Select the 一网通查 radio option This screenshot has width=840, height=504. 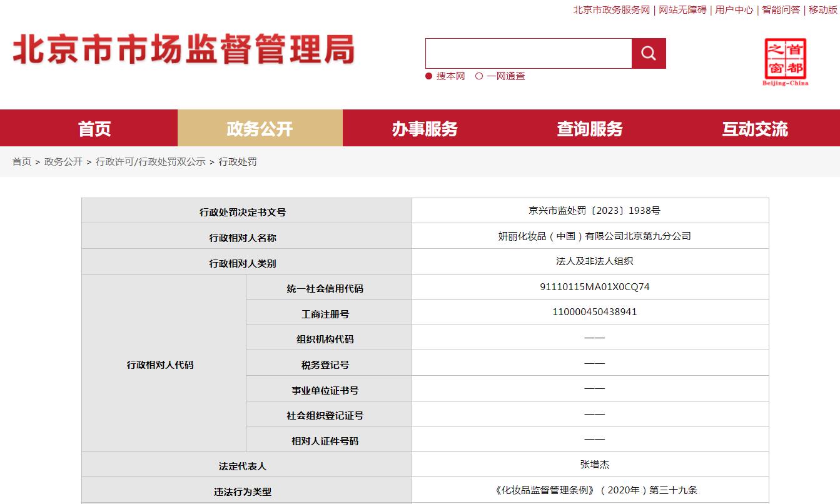coord(500,76)
